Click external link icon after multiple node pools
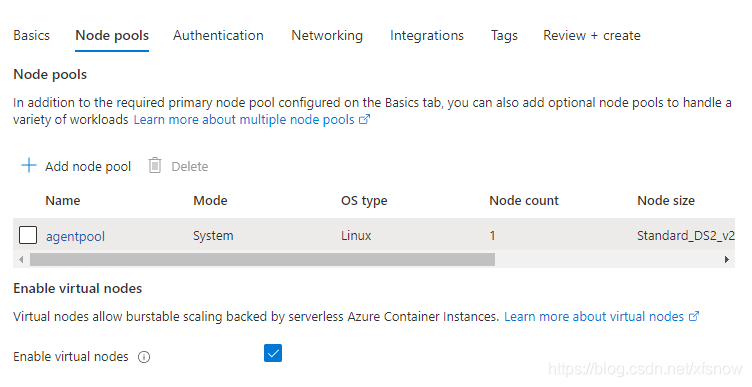 pyautogui.click(x=364, y=119)
